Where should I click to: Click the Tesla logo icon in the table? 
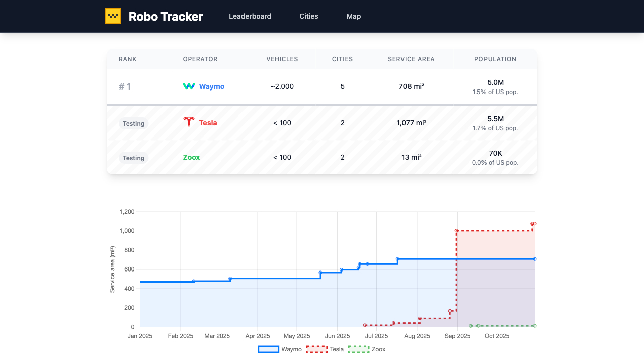[189, 122]
